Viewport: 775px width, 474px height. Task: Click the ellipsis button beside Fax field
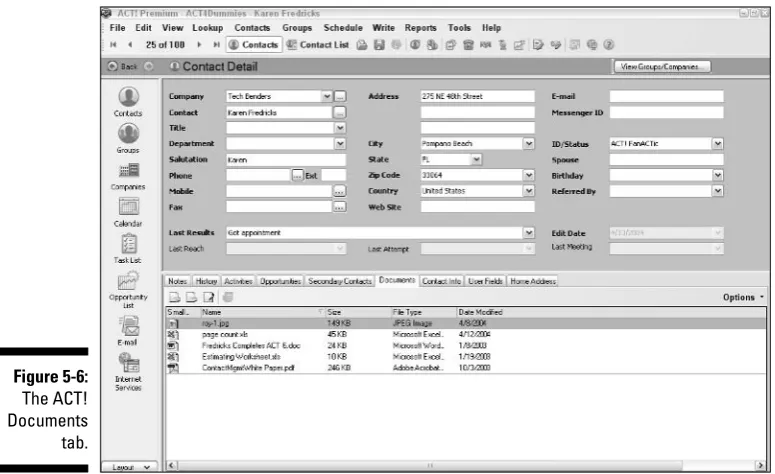pyautogui.click(x=340, y=207)
